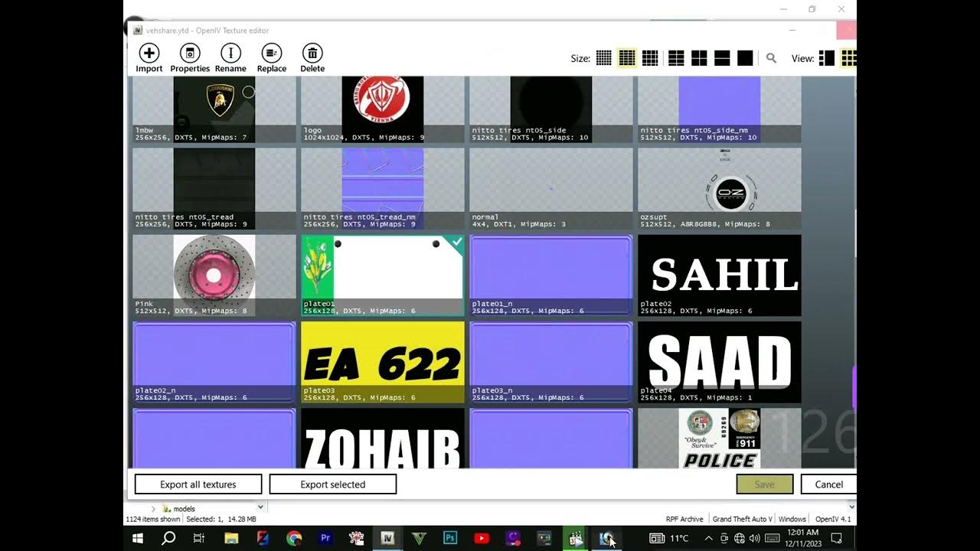980x551 pixels.
Task: Open YouTube app from taskbar
Action: (x=482, y=538)
